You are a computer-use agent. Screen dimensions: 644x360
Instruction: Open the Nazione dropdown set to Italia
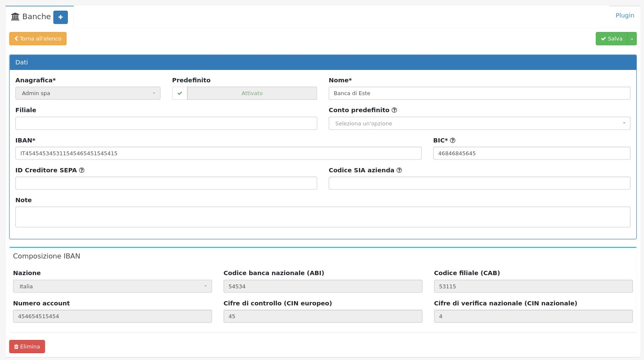[112, 287]
